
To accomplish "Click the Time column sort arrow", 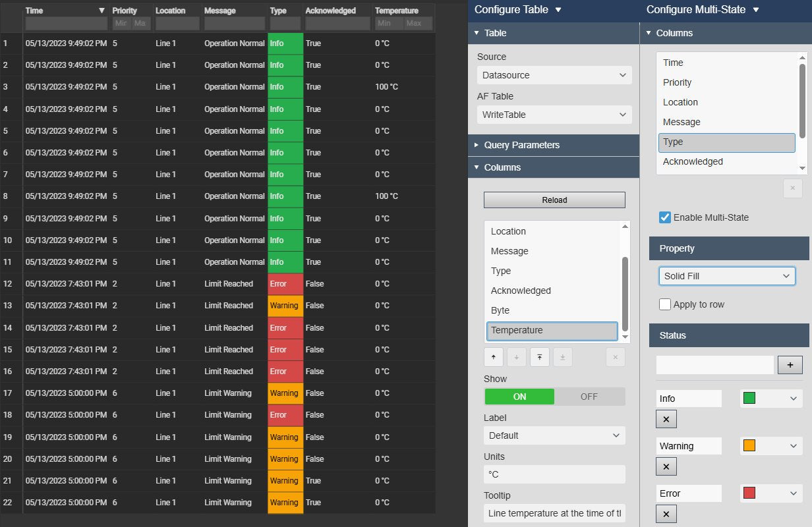I will pos(101,11).
